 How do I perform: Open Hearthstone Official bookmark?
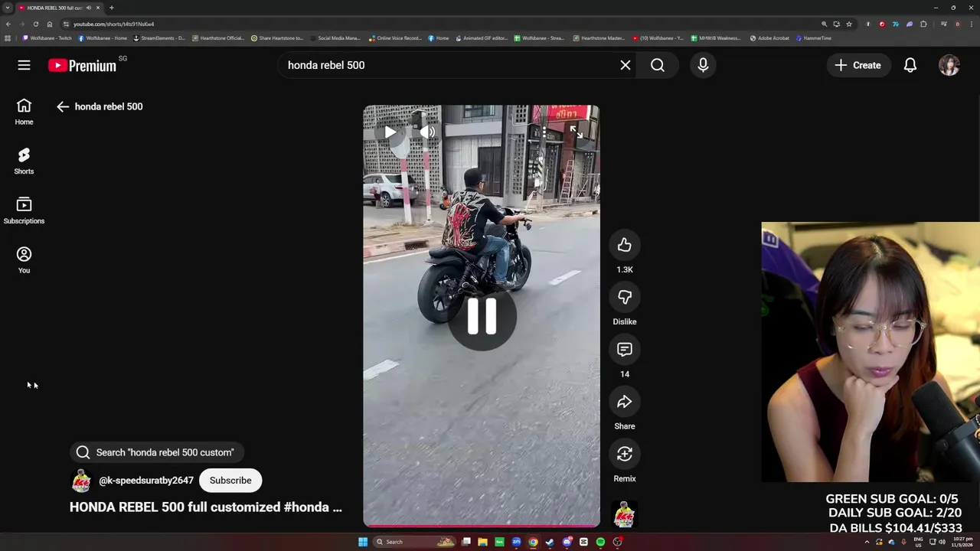[x=218, y=38]
